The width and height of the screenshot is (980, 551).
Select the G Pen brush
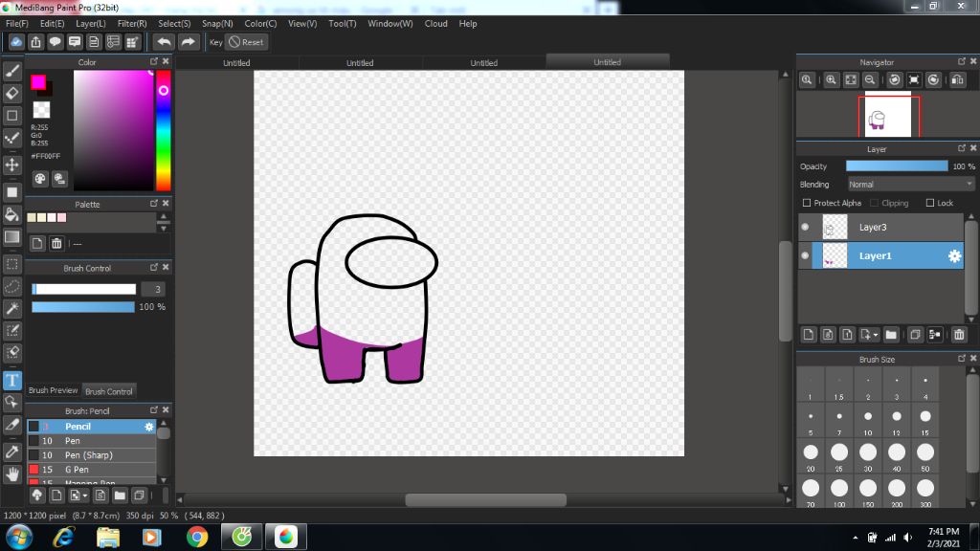91,470
